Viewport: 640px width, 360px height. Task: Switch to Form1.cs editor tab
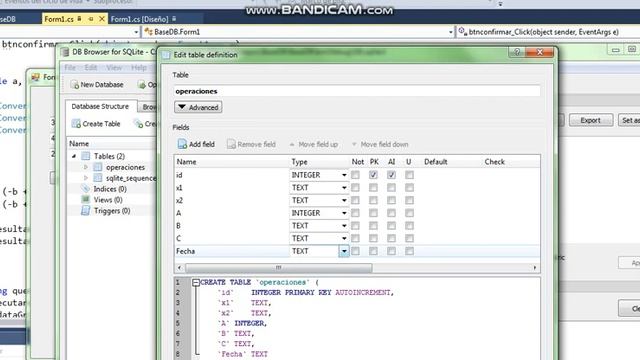click(x=59, y=19)
